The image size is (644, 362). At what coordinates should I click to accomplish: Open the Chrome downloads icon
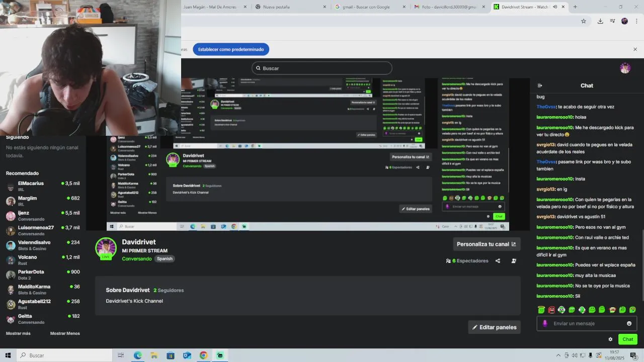600,21
